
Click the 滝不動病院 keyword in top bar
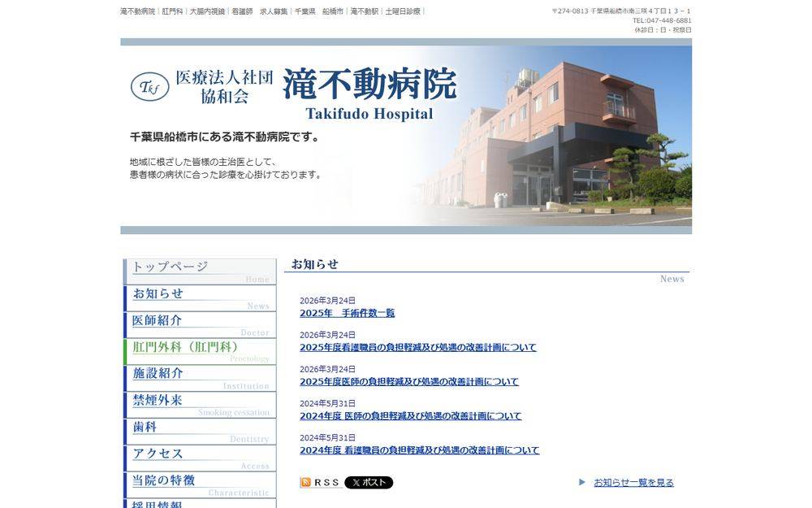pos(137,11)
